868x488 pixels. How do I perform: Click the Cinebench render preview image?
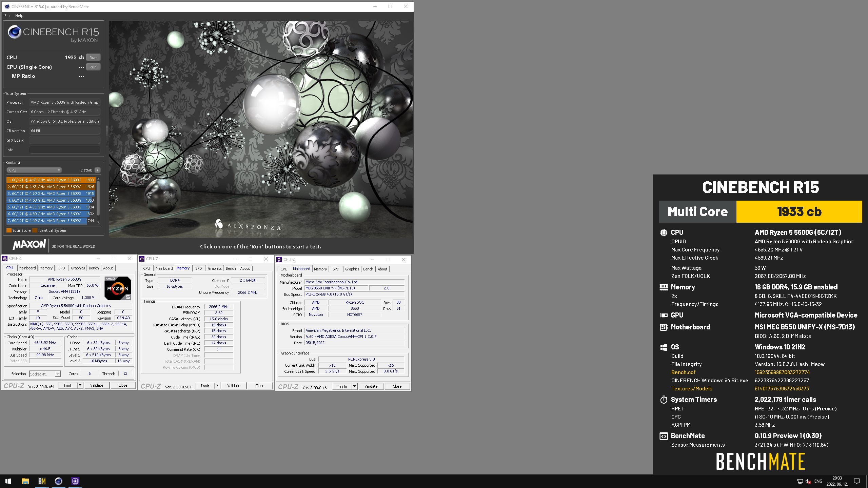click(261, 129)
